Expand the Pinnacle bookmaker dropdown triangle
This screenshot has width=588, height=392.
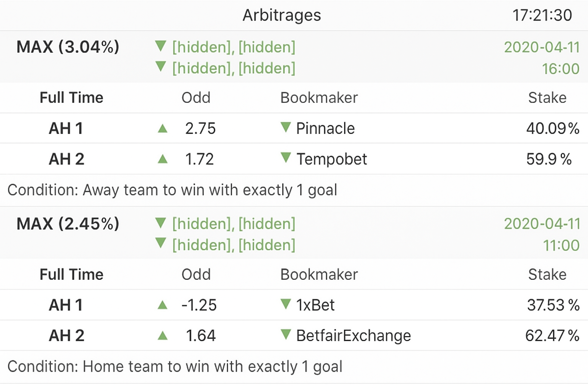(286, 127)
